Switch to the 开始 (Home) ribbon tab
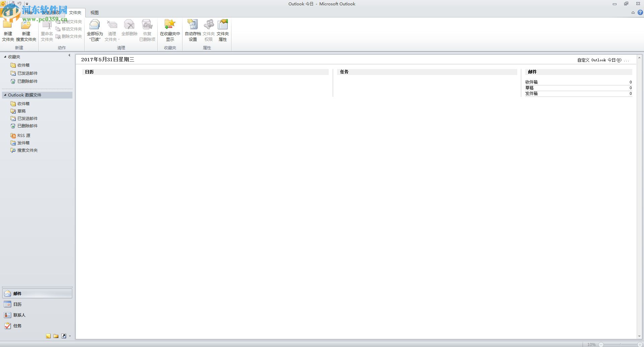This screenshot has width=644, height=347. 29,13
